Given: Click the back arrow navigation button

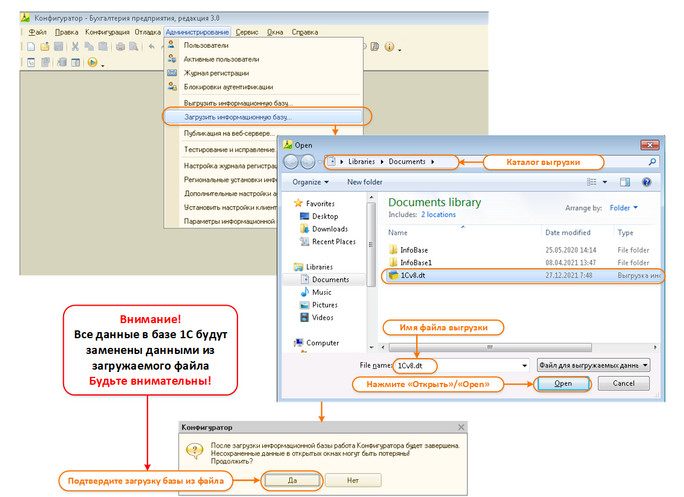Looking at the screenshot, I should coord(291,162).
